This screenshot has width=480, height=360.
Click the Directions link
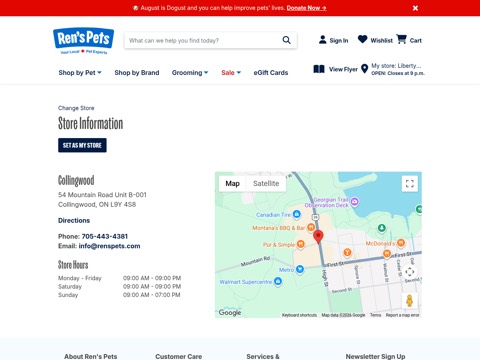(74, 220)
